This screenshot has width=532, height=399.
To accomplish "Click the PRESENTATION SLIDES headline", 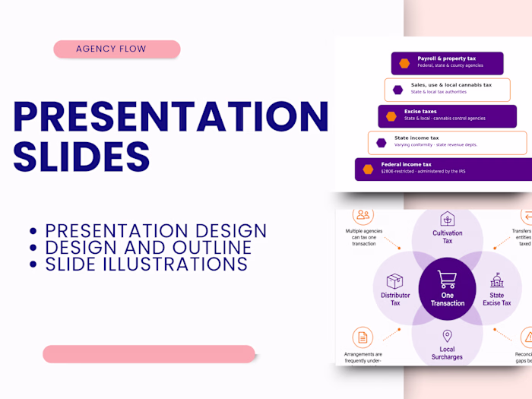I will click(x=171, y=136).
